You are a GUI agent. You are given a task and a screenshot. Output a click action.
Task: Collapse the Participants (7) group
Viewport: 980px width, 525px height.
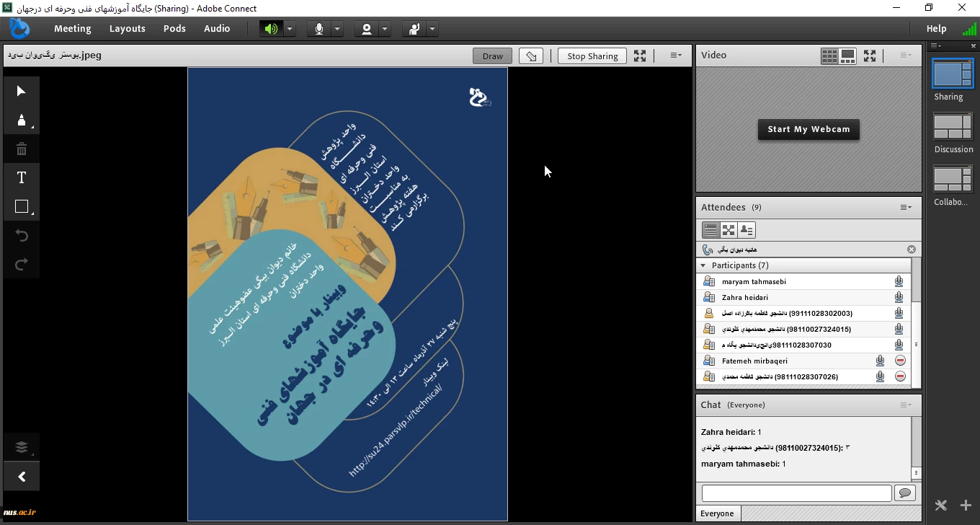[x=704, y=265]
